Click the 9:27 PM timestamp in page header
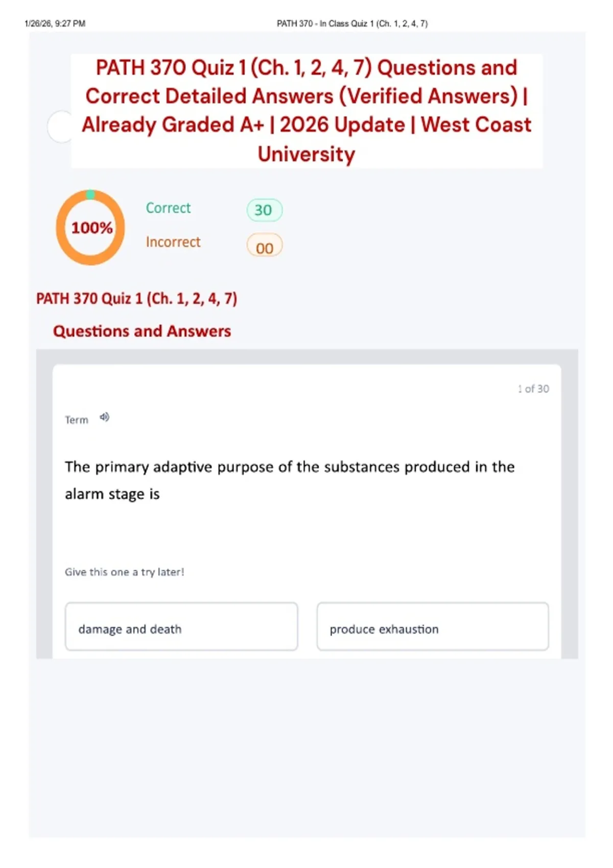Screen dimensions: 613x868 55,23
